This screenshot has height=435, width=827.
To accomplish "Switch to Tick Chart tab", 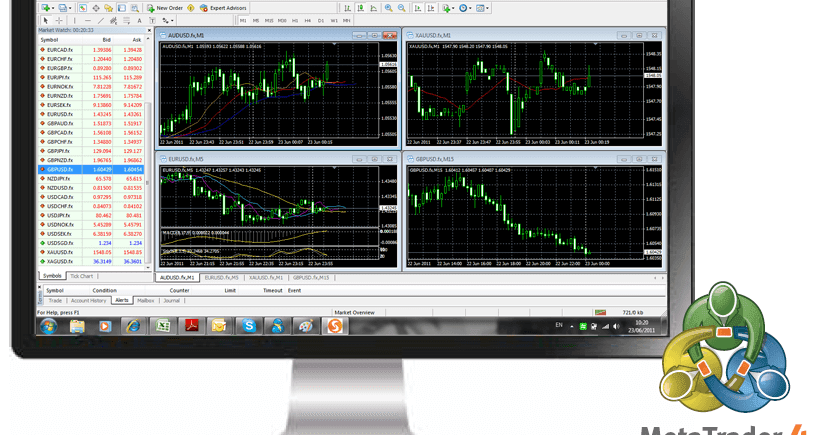I will pyautogui.click(x=82, y=276).
